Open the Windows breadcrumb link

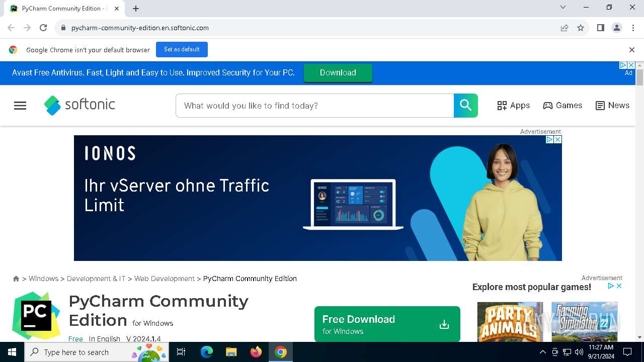click(x=43, y=279)
